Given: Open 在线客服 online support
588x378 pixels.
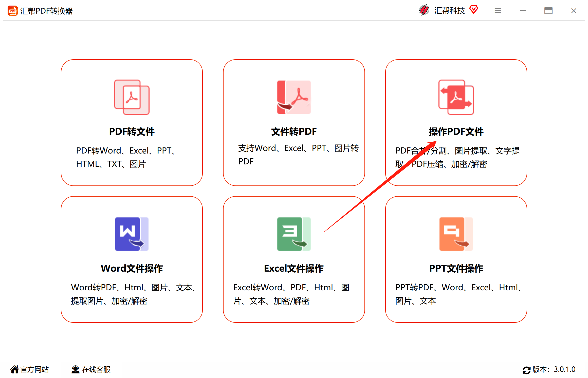Looking at the screenshot, I should coord(96,369).
